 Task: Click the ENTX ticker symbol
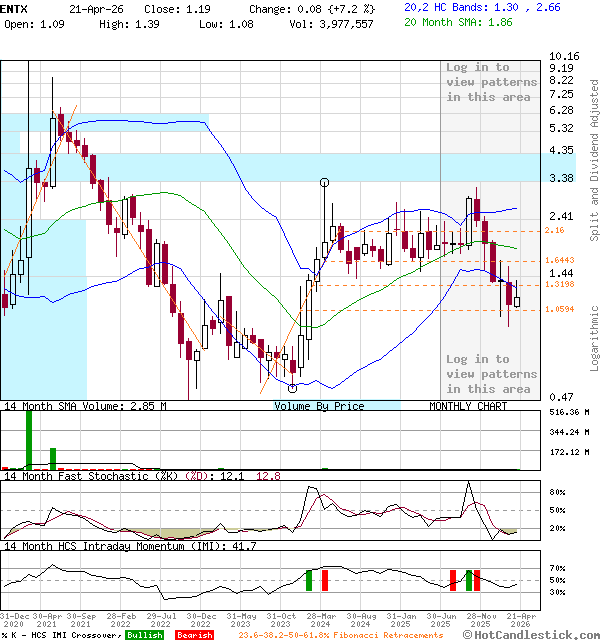[14, 7]
